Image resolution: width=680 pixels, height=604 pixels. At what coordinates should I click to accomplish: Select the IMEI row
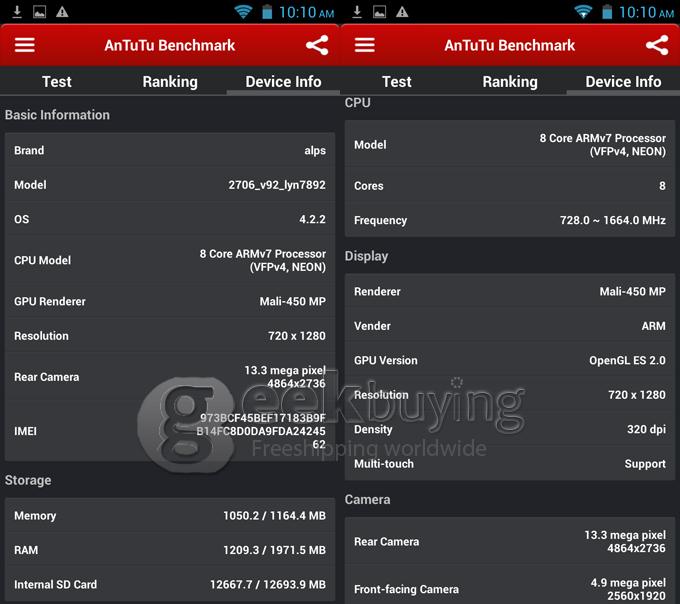(170, 431)
